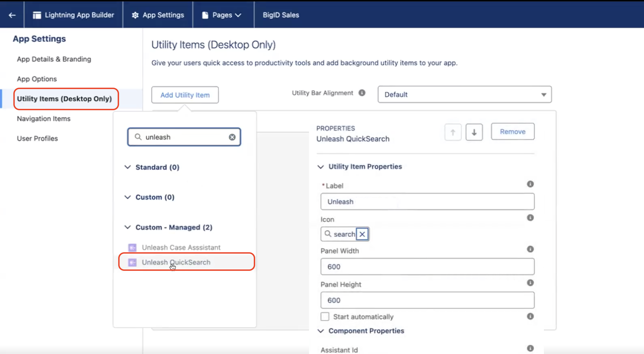Go to App Options

pyautogui.click(x=37, y=79)
